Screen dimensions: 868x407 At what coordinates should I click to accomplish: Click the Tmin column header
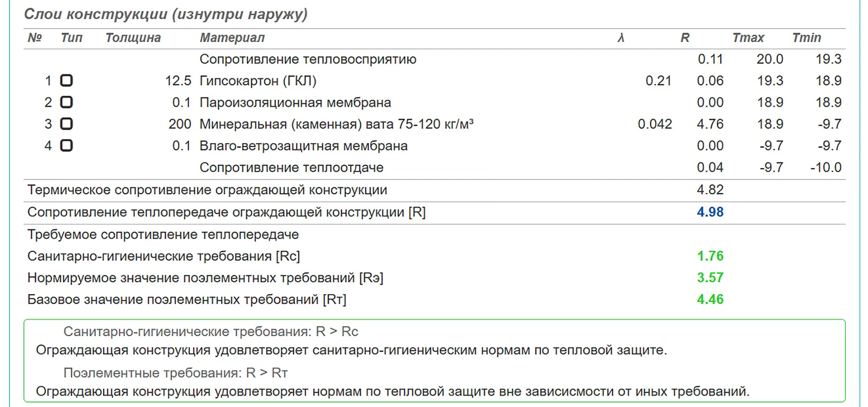coord(806,38)
